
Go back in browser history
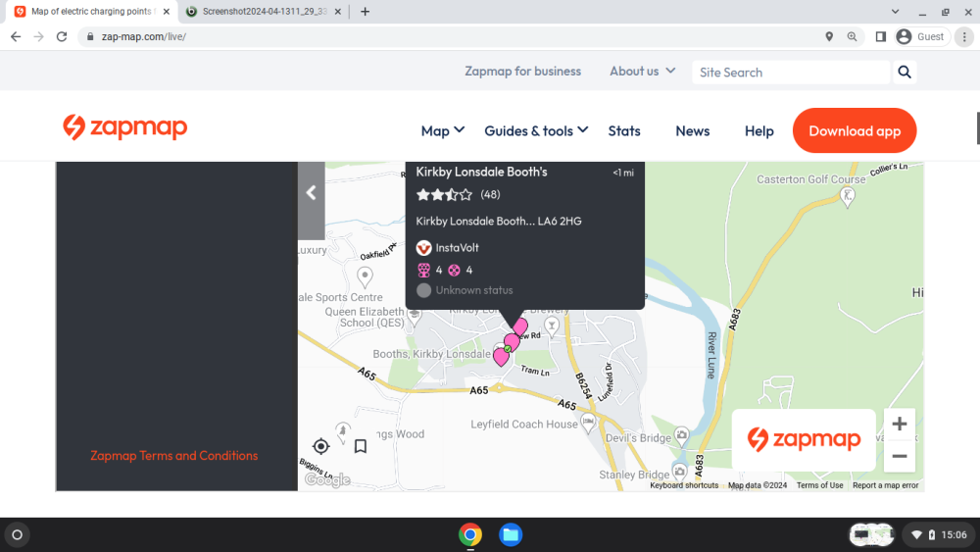click(16, 37)
